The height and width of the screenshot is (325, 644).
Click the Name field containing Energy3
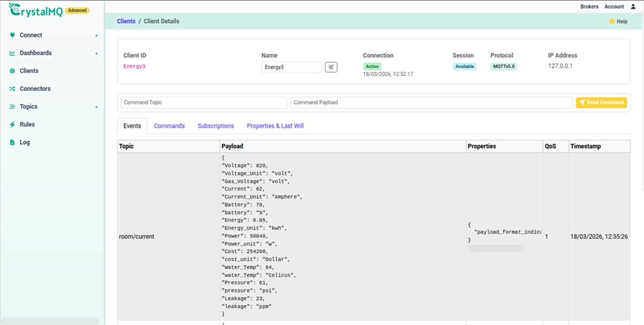(292, 67)
